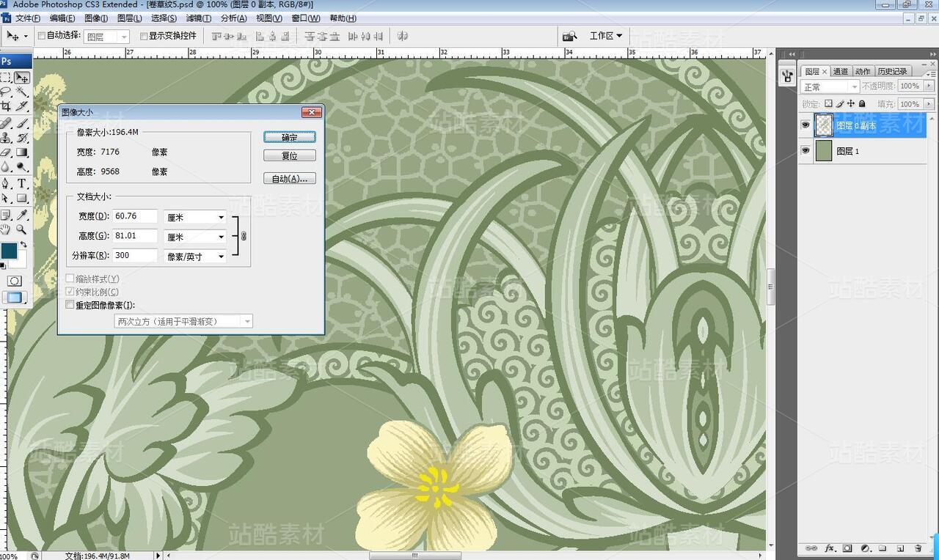Image resolution: width=939 pixels, height=560 pixels.
Task: Lock transparent pixels in Layers panel
Action: click(828, 104)
